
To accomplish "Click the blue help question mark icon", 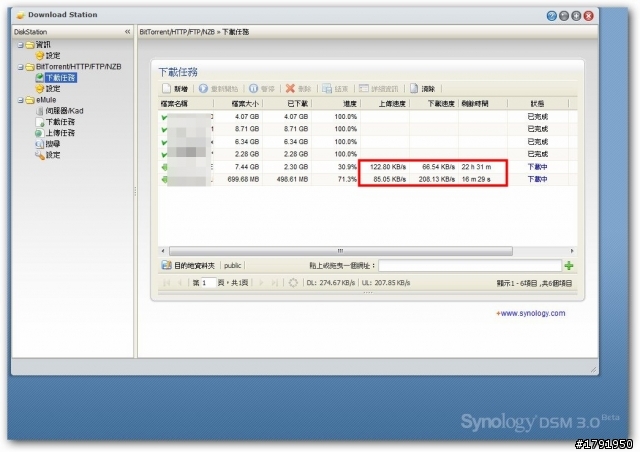I will pos(551,16).
